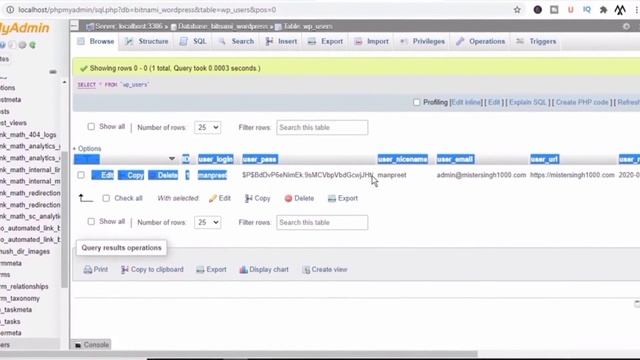Click the green reload navigation icon in sidebar
The image size is (640, 360).
click(x=32, y=45)
